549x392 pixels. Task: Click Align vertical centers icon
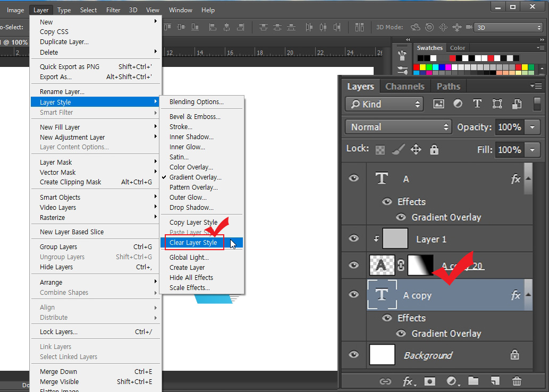(x=181, y=27)
